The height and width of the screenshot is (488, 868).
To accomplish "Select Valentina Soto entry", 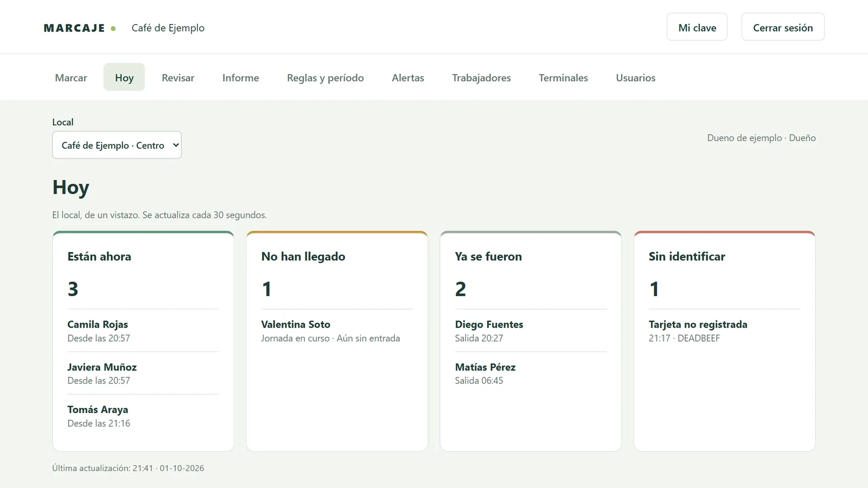I will click(x=296, y=324).
